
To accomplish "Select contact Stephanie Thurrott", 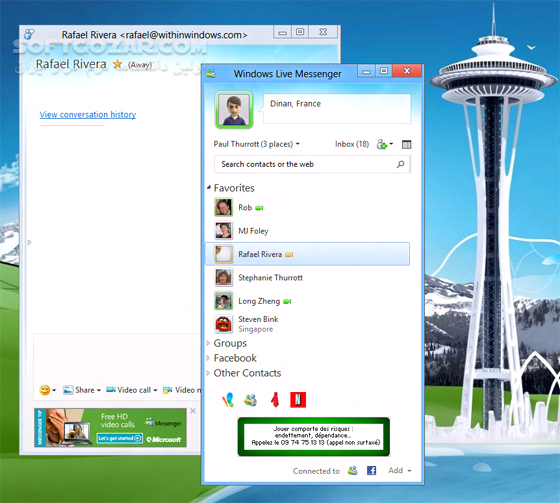I will click(307, 278).
